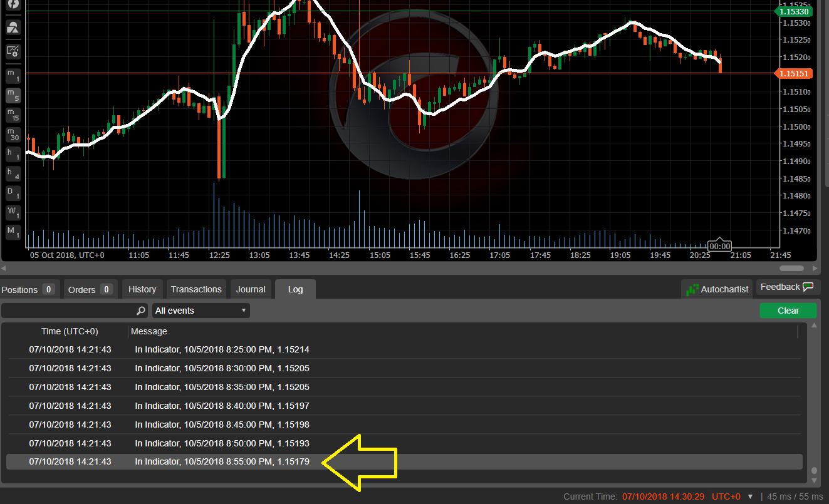Open the shapes drawing tools icon

pyautogui.click(x=13, y=27)
